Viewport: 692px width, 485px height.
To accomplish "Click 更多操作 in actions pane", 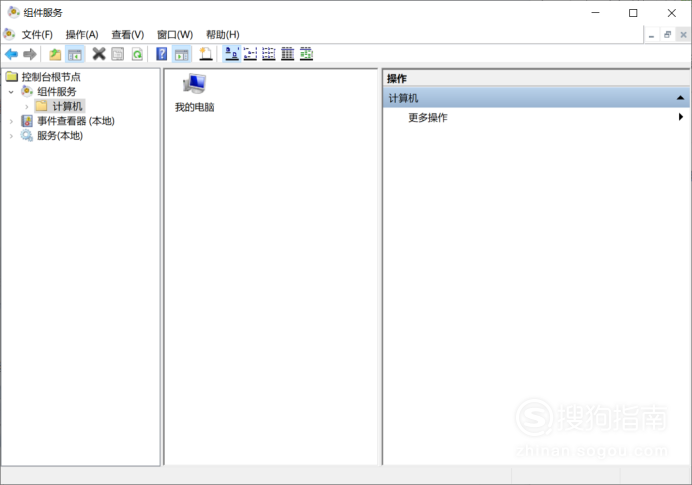I will click(x=428, y=117).
